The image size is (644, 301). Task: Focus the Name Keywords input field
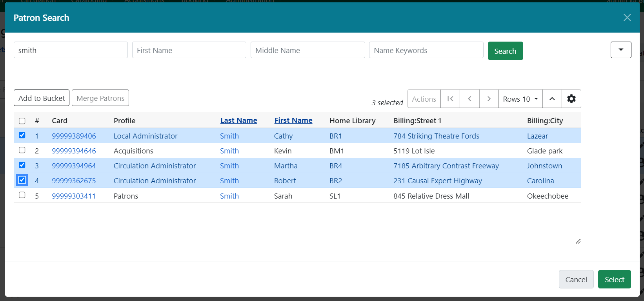click(426, 50)
